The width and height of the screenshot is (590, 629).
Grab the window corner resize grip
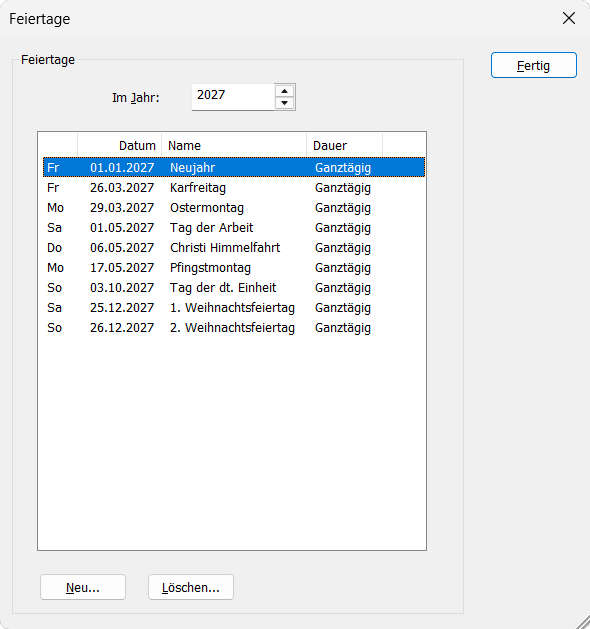(582, 621)
